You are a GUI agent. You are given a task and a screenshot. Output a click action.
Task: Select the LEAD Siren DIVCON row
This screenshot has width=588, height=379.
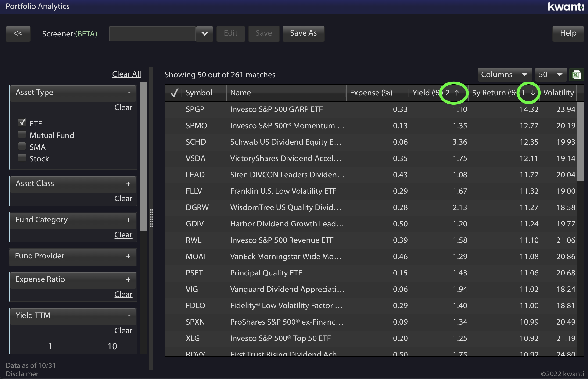click(x=371, y=175)
